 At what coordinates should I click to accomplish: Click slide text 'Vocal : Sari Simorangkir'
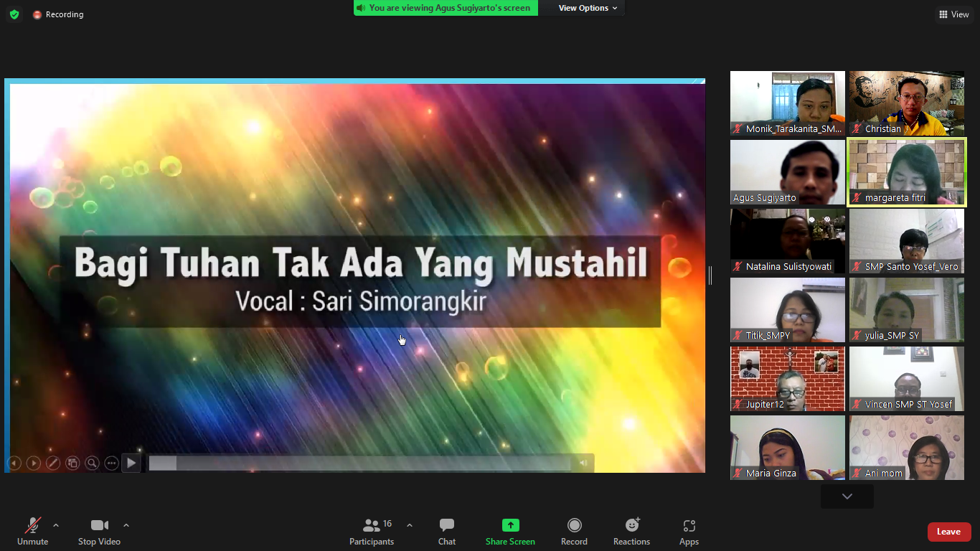[x=361, y=301]
